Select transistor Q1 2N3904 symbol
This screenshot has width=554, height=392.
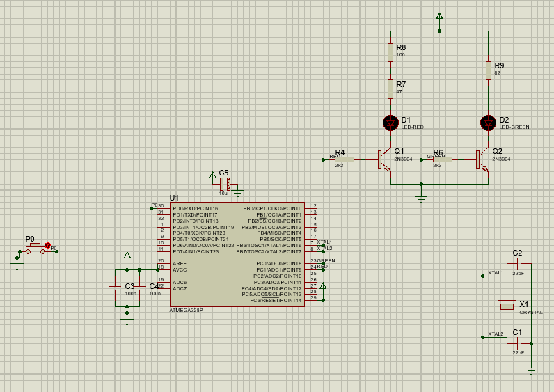385,159
